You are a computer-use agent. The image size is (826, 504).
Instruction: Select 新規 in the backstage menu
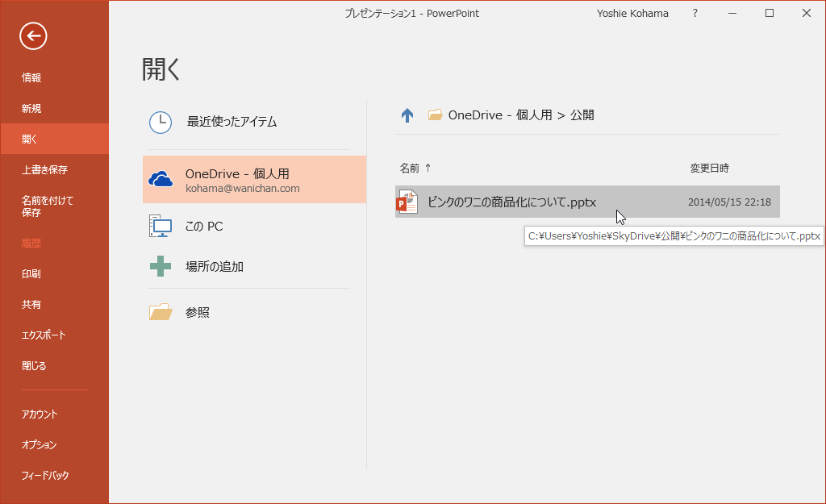[31, 109]
